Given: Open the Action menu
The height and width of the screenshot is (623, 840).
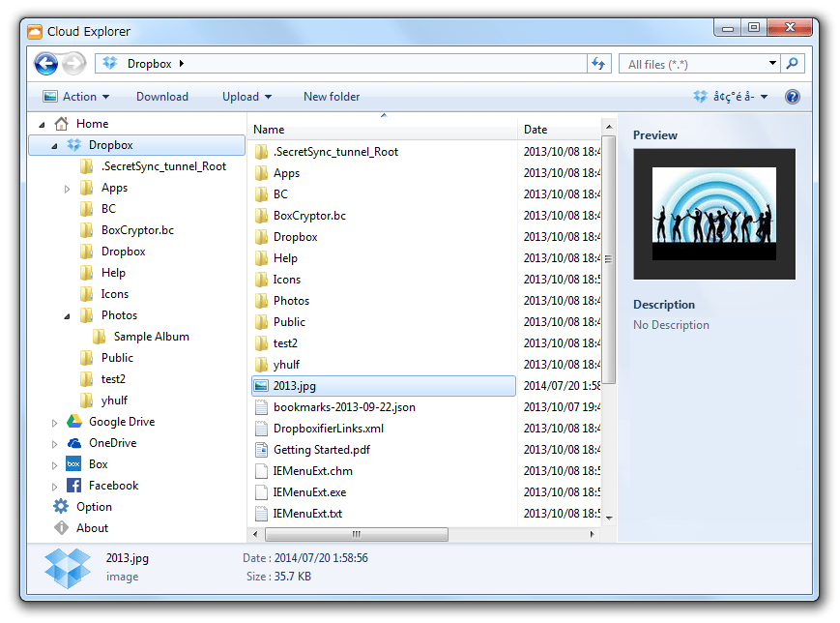Looking at the screenshot, I should coord(76,97).
